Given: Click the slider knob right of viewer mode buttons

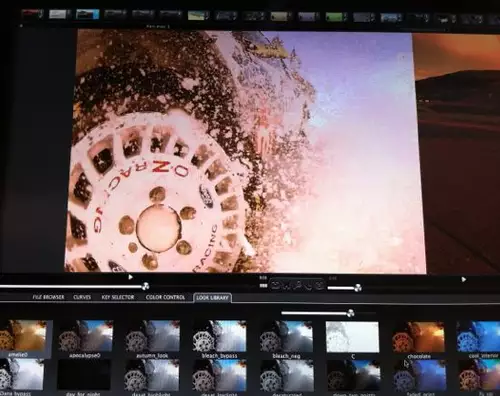Looking at the screenshot, I should (358, 288).
